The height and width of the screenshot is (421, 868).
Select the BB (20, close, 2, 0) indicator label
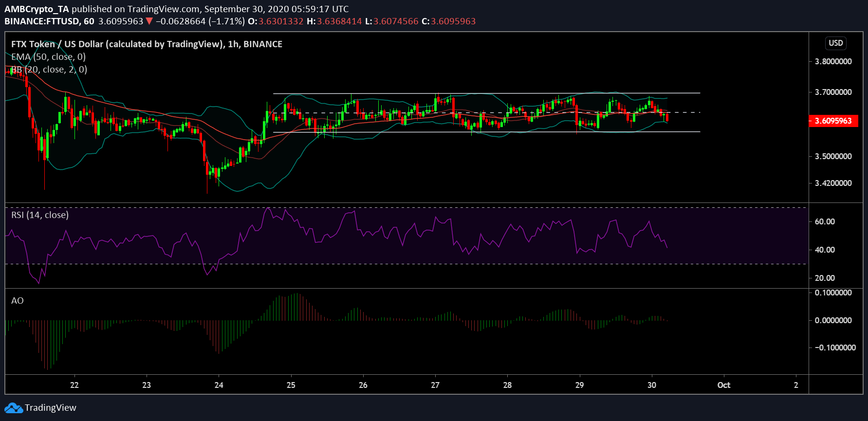point(49,70)
